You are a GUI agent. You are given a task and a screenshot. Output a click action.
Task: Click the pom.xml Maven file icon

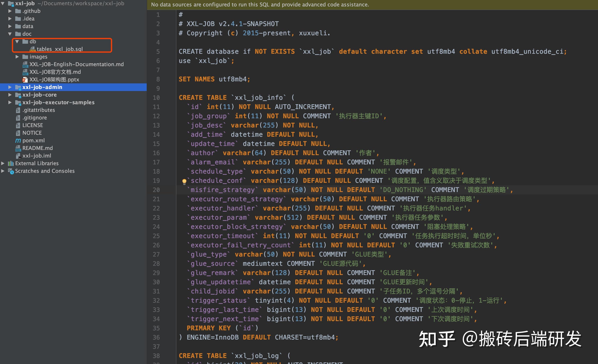pyautogui.click(x=18, y=141)
